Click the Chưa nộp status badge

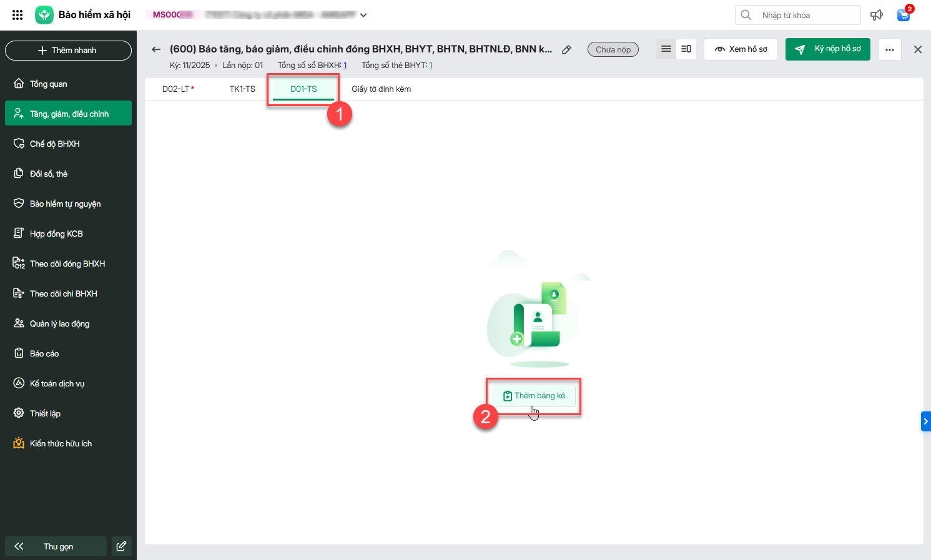pos(613,49)
